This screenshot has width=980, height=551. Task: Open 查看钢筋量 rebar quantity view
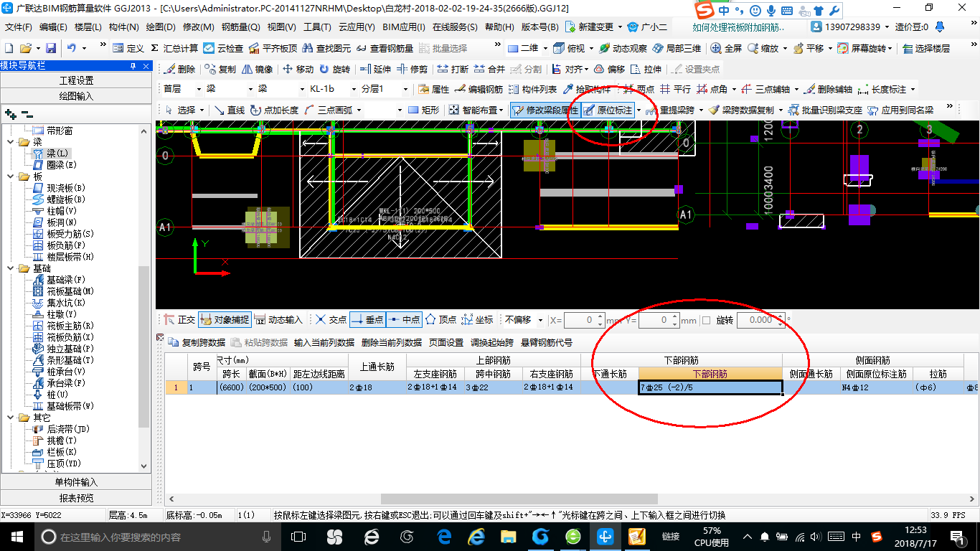385,48
